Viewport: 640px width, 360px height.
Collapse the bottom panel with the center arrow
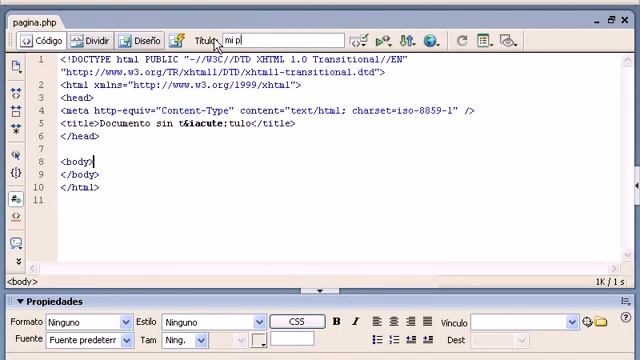tap(320, 291)
